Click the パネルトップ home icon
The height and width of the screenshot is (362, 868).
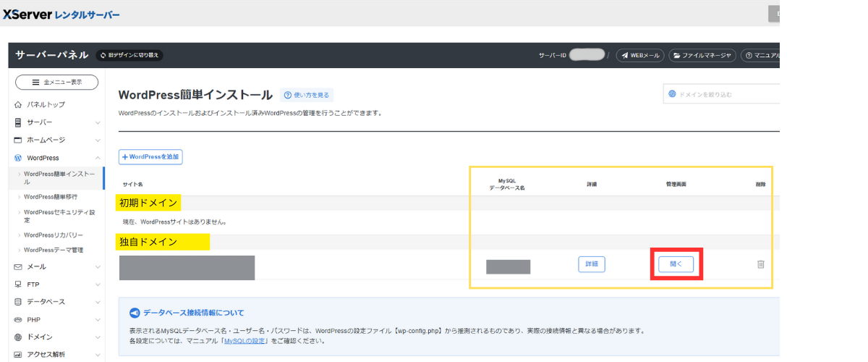(x=18, y=105)
